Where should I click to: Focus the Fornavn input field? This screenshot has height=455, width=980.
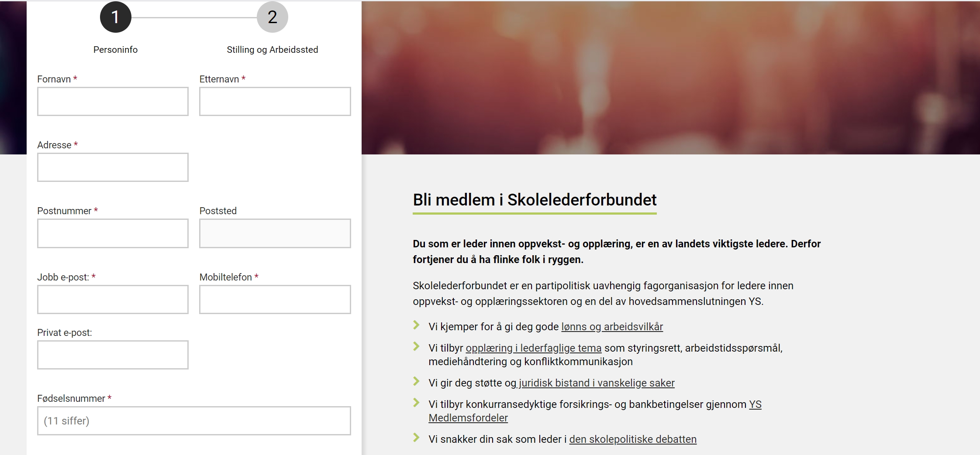point(113,101)
